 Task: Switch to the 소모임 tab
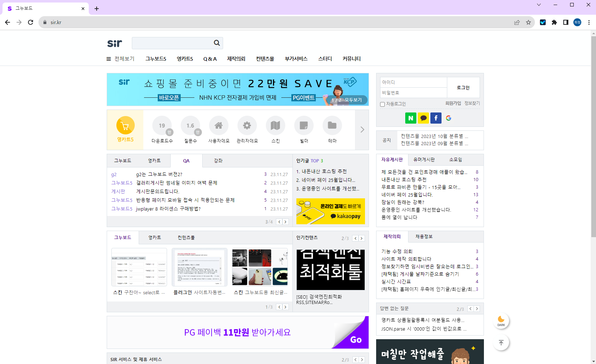456,160
